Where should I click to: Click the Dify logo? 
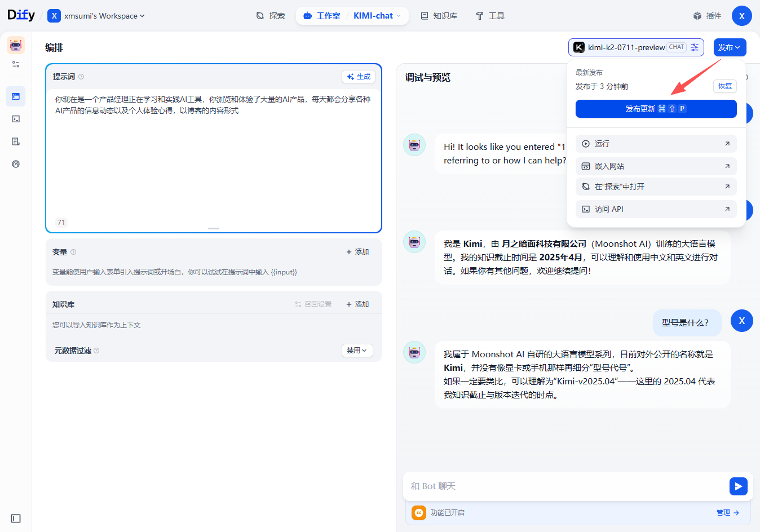(21, 15)
